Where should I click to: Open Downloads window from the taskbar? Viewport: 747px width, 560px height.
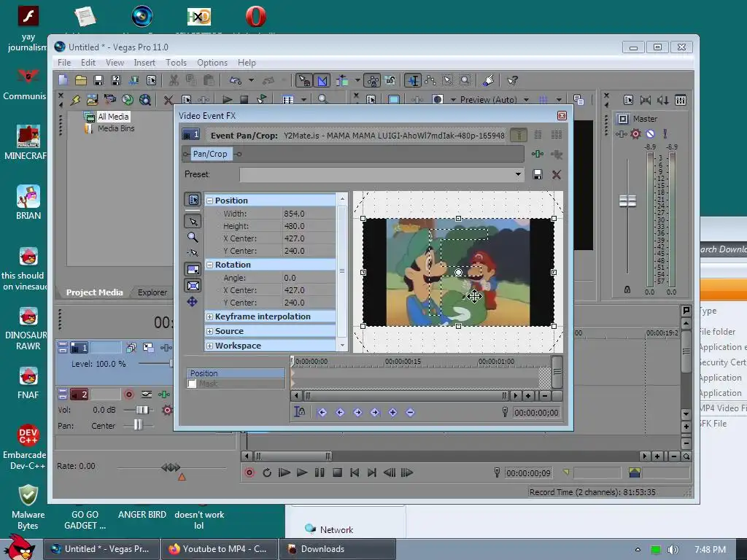click(x=337, y=549)
